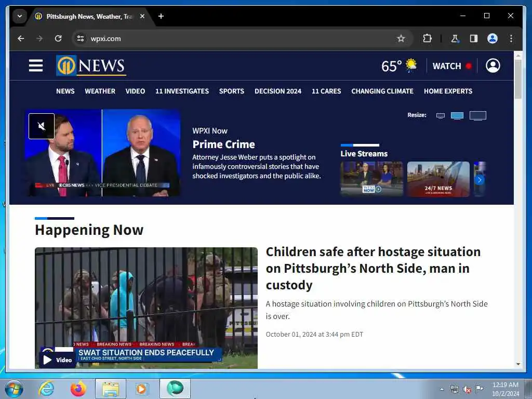This screenshot has width=532, height=399.
Task: Open the VIDEO navigation menu
Action: (x=135, y=91)
